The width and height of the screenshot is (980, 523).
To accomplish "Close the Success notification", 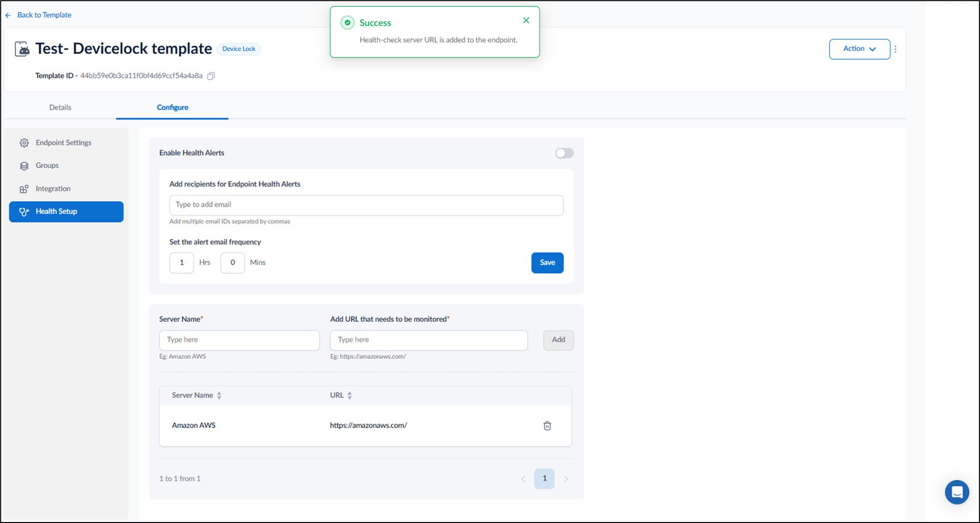I will (x=526, y=21).
